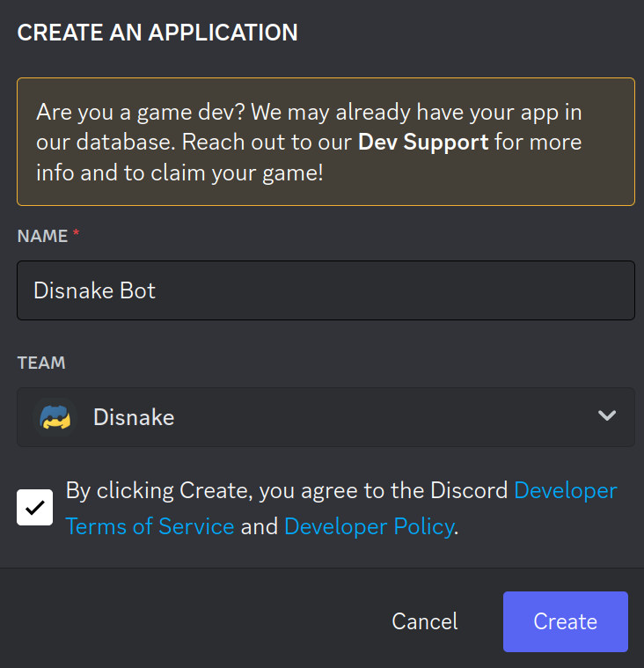Click the Disnake team avatar icon
Image resolution: width=644 pixels, height=668 pixels.
(55, 416)
